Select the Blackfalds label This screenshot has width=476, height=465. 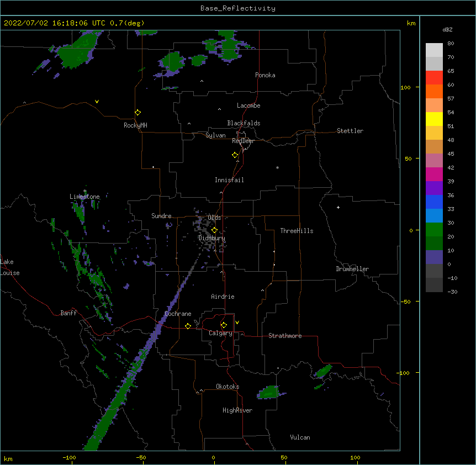coord(244,123)
